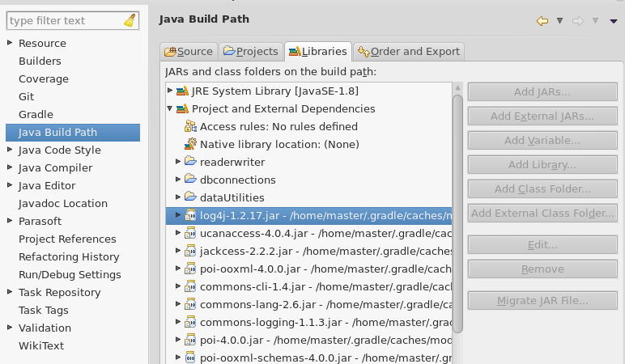
Task: Expand the Task Repository category
Action: coord(10,291)
